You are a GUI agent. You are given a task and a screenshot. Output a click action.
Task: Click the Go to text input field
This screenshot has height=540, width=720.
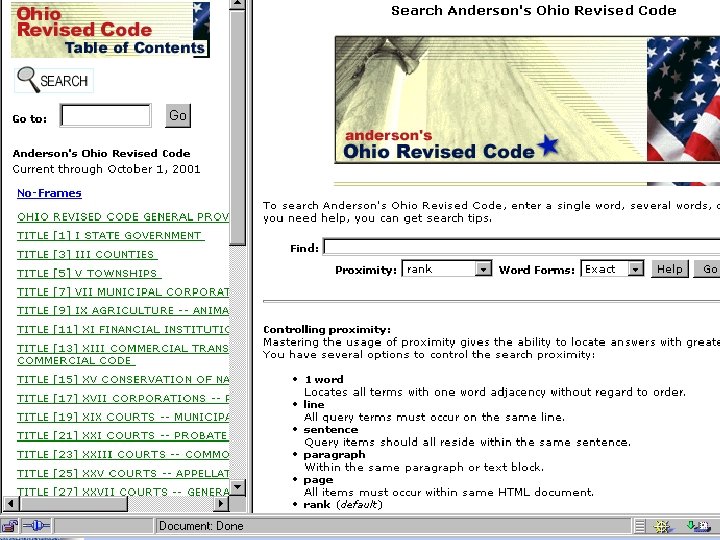(105, 115)
